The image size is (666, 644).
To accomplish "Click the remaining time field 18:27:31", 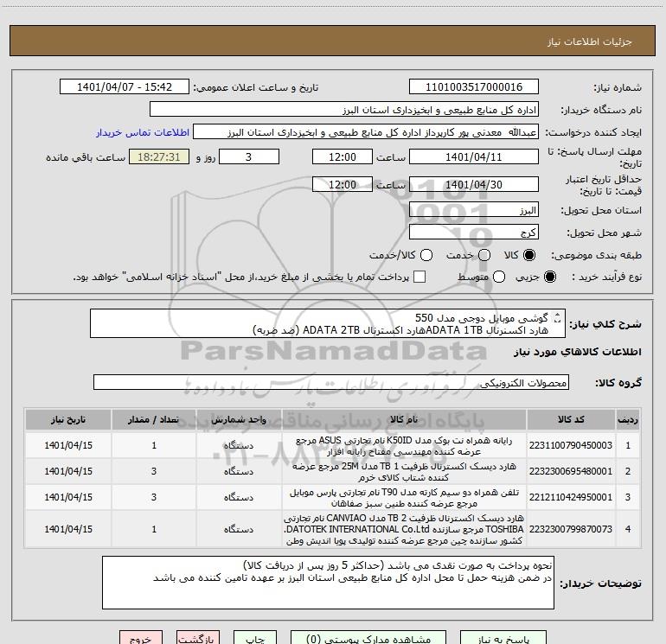I will tap(159, 156).
